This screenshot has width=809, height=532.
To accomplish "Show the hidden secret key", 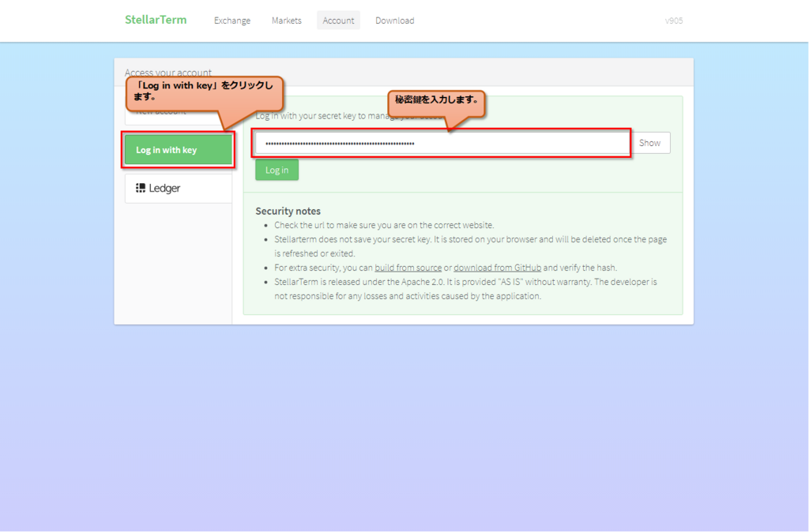I will tap(650, 143).
